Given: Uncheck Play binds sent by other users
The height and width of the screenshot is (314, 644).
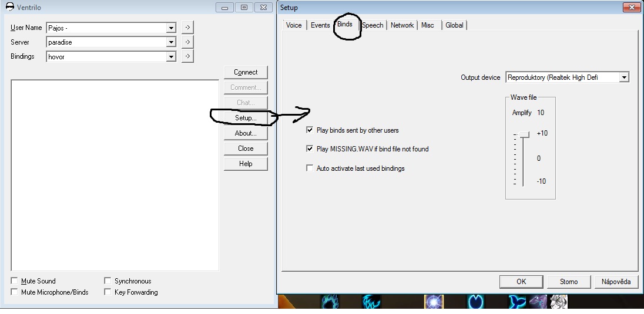Looking at the screenshot, I should click(310, 130).
